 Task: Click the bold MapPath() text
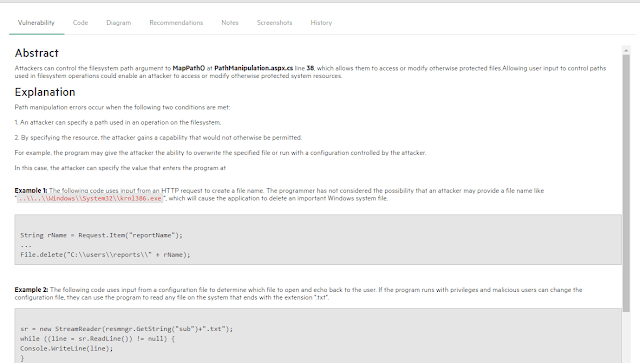pyautogui.click(x=189, y=68)
